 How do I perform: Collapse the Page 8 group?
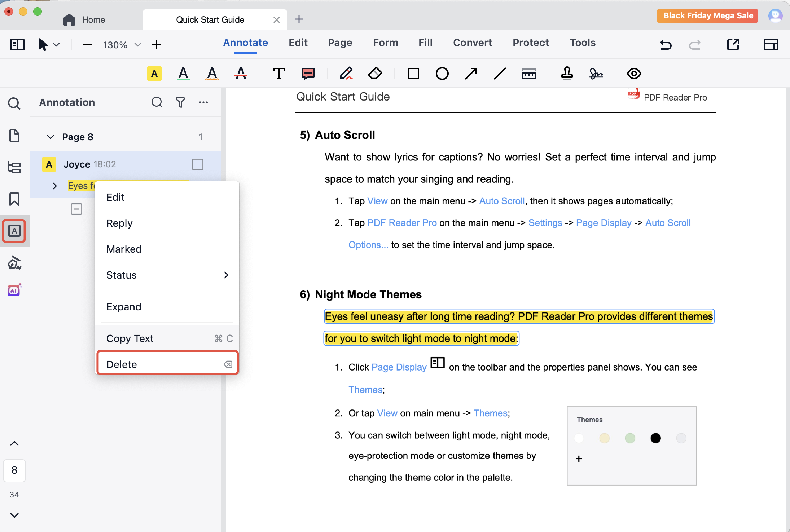(x=51, y=137)
